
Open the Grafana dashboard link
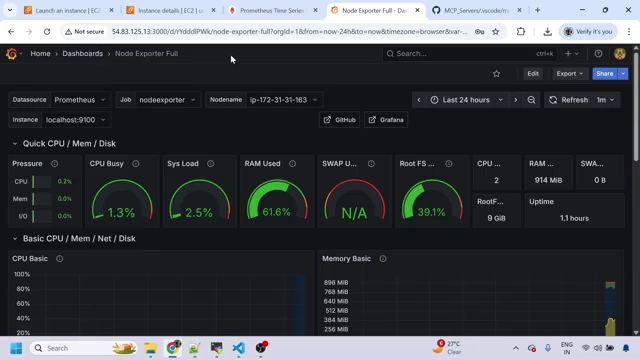coord(386,120)
